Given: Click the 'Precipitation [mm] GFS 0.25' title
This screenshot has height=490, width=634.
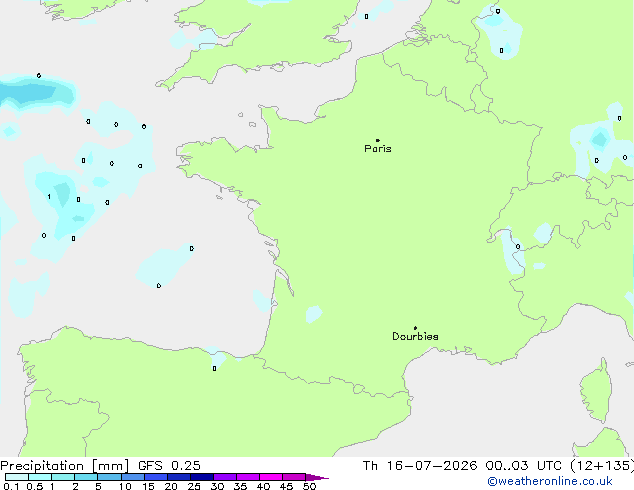Looking at the screenshot, I should (x=100, y=466).
